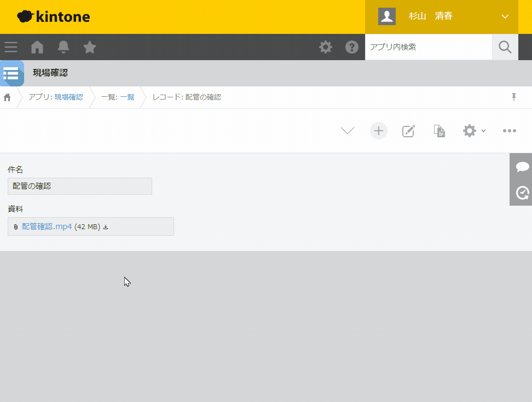Open kintone settings gear in dark toolbar
Image resolution: width=532 pixels, height=402 pixels.
pos(325,47)
